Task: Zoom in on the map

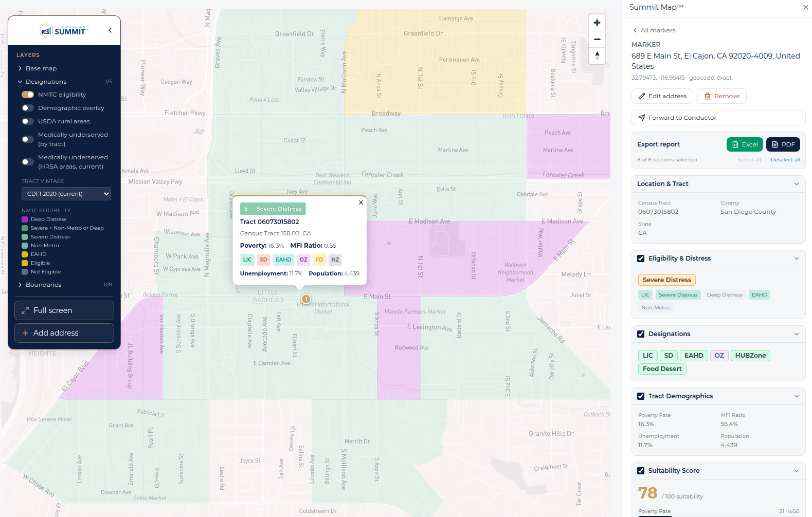Action: (x=597, y=23)
